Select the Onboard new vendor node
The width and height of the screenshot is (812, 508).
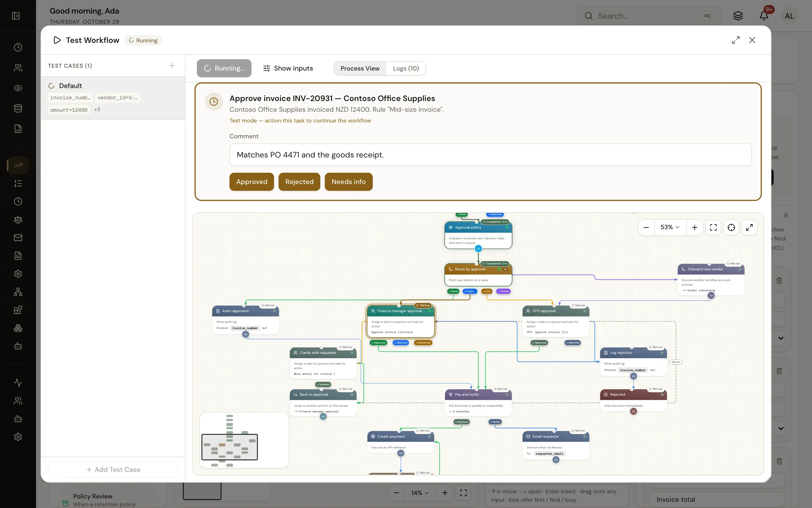(711, 280)
